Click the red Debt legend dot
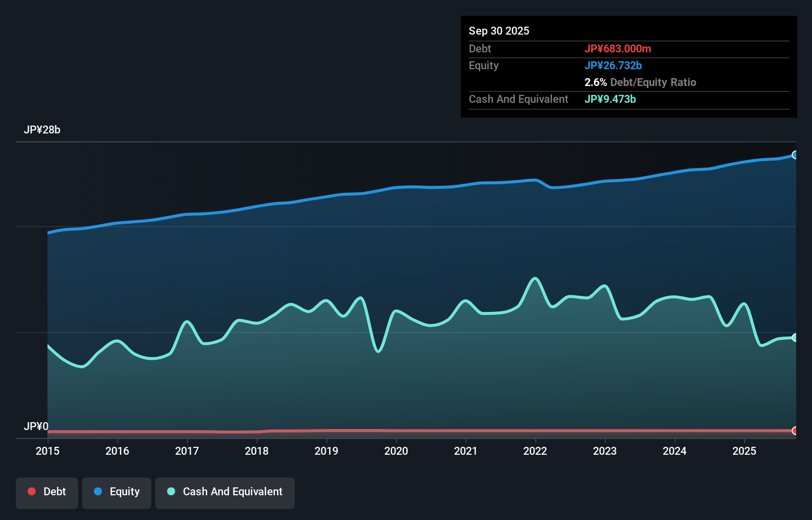The height and width of the screenshot is (520, 812). click(32, 491)
